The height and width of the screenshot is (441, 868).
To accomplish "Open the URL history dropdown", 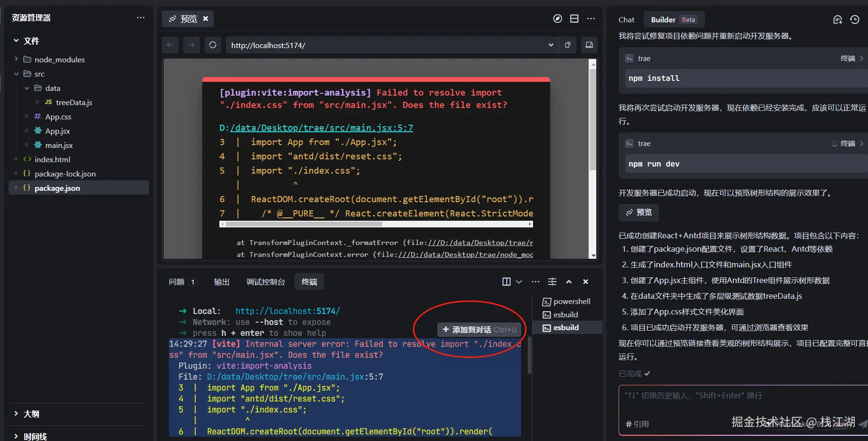I will (x=551, y=45).
